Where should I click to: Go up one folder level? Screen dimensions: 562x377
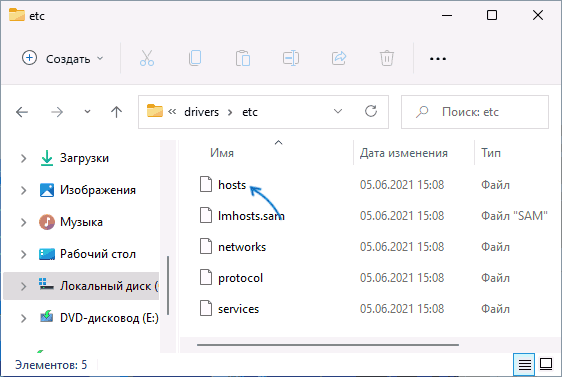116,112
